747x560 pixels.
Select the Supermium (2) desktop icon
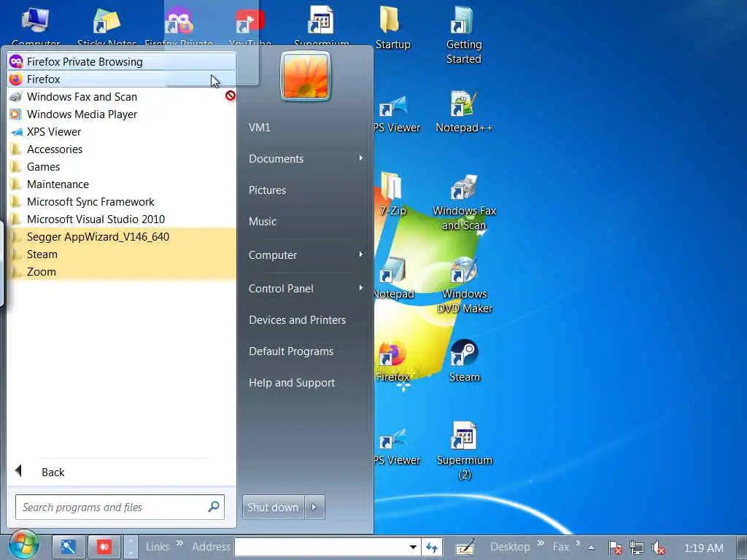[464, 451]
